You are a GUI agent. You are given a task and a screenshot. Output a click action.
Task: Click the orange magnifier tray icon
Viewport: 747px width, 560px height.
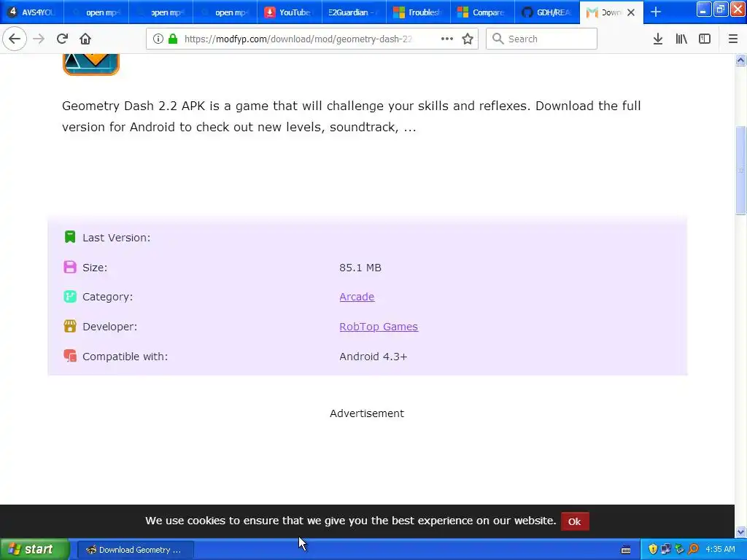point(693,550)
